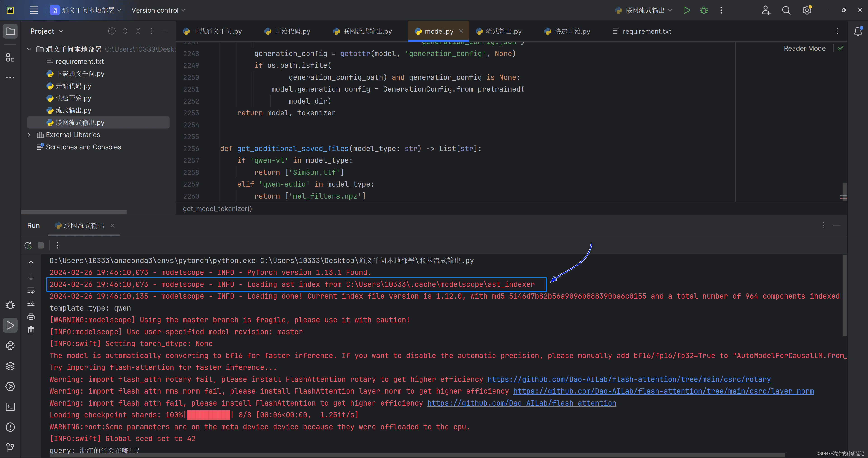Image resolution: width=868 pixels, height=458 pixels.
Task: Click the console vertical scrollbar
Action: coord(844,295)
